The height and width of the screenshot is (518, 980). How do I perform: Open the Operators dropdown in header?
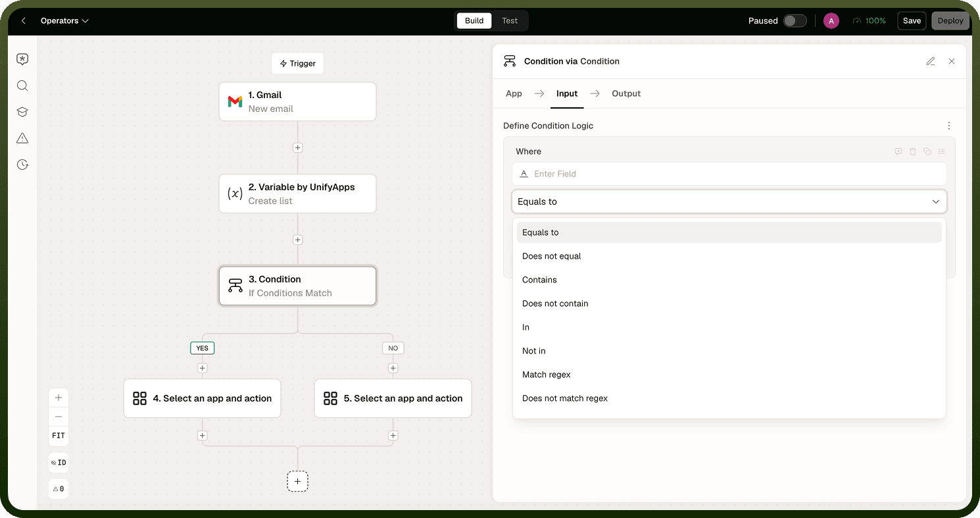click(64, 21)
